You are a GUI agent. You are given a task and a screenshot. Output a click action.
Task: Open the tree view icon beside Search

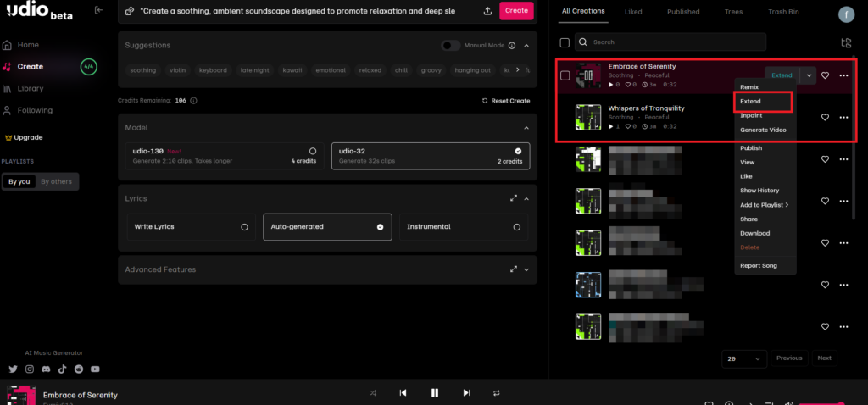846,42
